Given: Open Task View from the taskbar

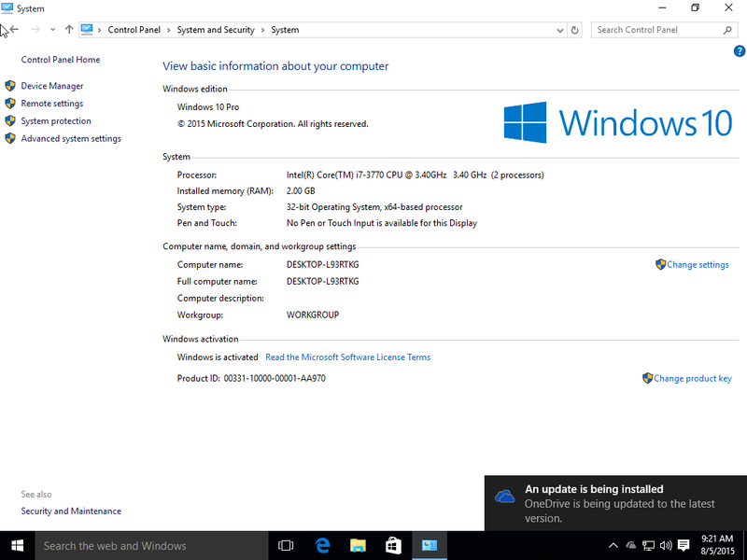Looking at the screenshot, I should point(286,546).
